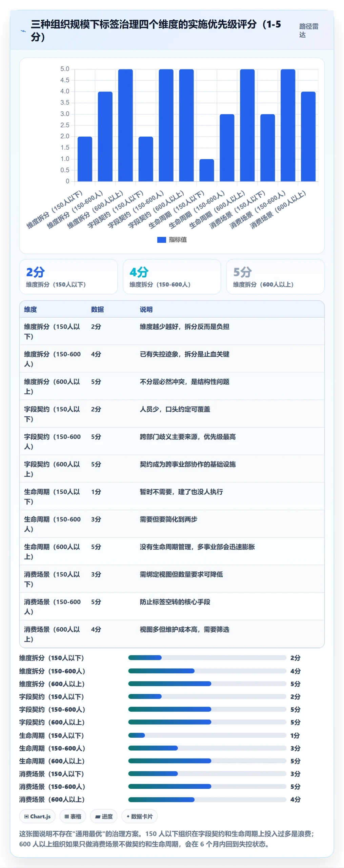Click the 说明 column header
344x868 pixels.
(x=146, y=309)
